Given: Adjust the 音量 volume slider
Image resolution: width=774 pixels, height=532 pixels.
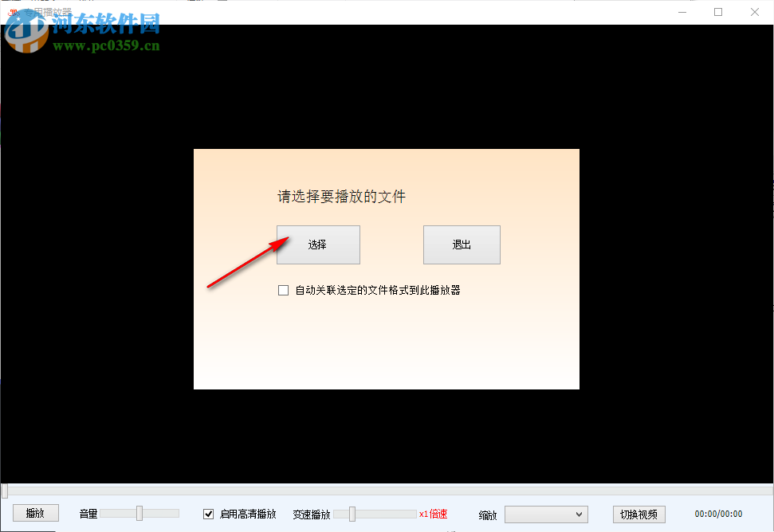Looking at the screenshot, I should tap(140, 514).
